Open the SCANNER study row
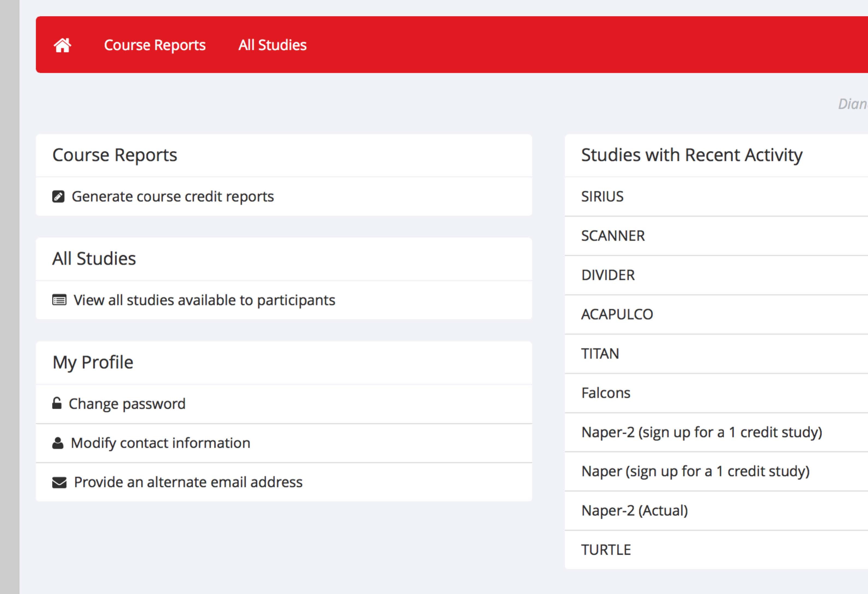 613,236
